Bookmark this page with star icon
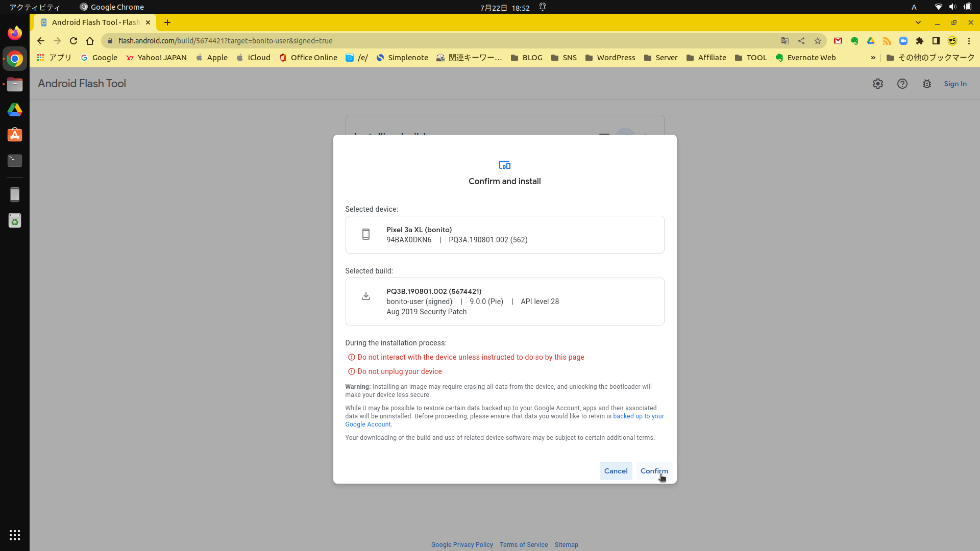This screenshot has width=980, height=551. [x=818, y=41]
